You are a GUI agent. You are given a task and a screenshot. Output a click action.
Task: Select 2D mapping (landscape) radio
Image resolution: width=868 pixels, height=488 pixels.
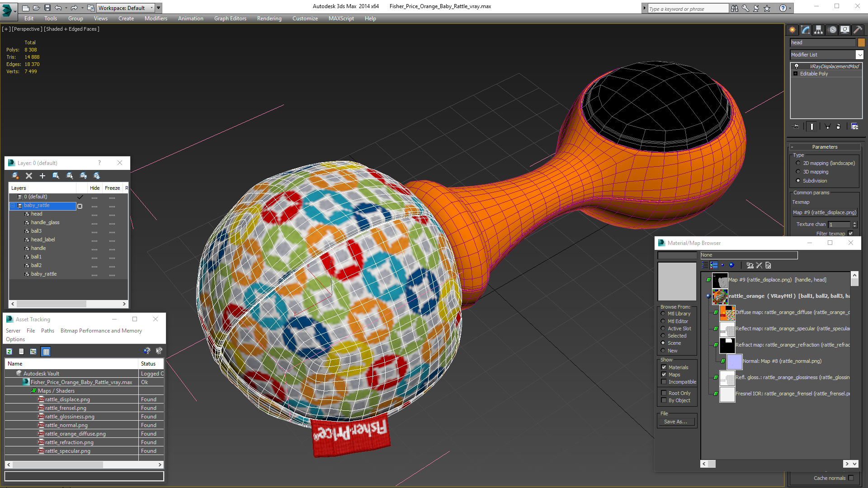(798, 163)
